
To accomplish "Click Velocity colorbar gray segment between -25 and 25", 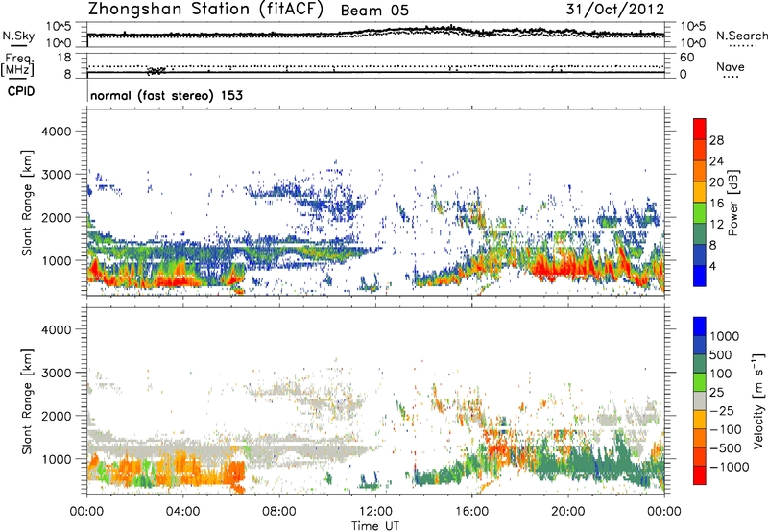I will pyautogui.click(x=700, y=400).
